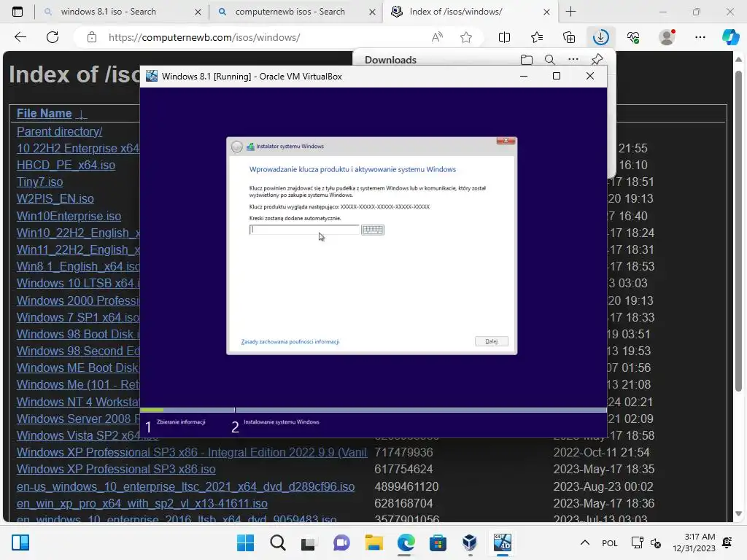
Task: Search downloads using magnifier icon
Action: click(550, 60)
